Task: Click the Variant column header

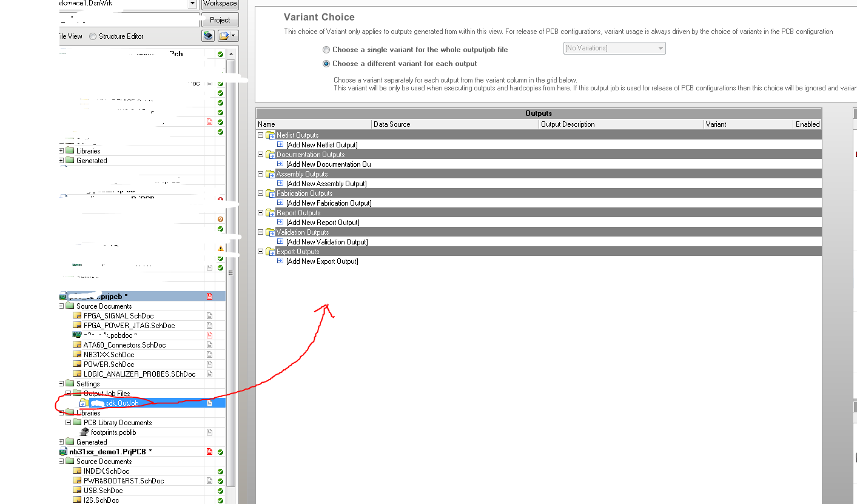Action: click(x=747, y=124)
